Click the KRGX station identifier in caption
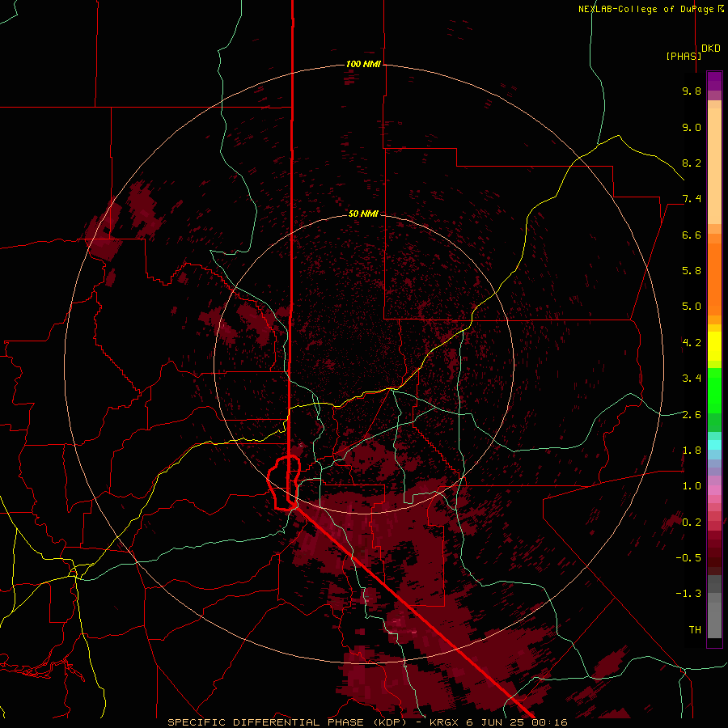The height and width of the screenshot is (728, 728). (x=445, y=722)
